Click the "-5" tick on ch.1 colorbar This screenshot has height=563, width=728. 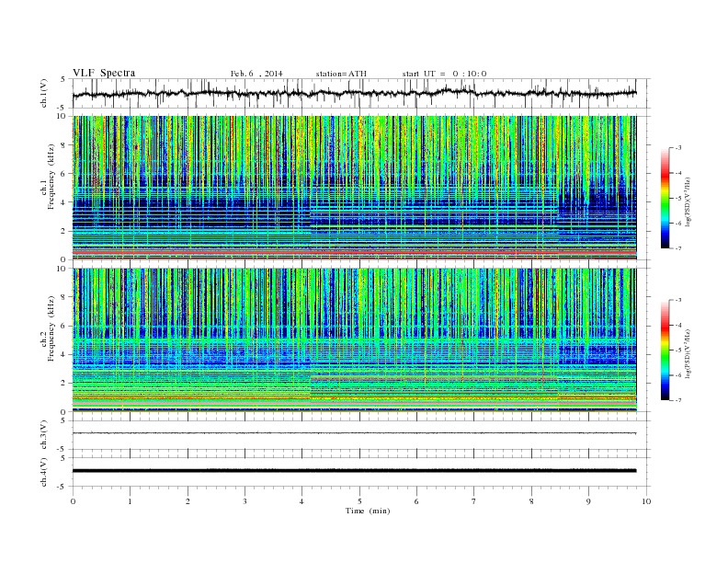[x=678, y=198]
